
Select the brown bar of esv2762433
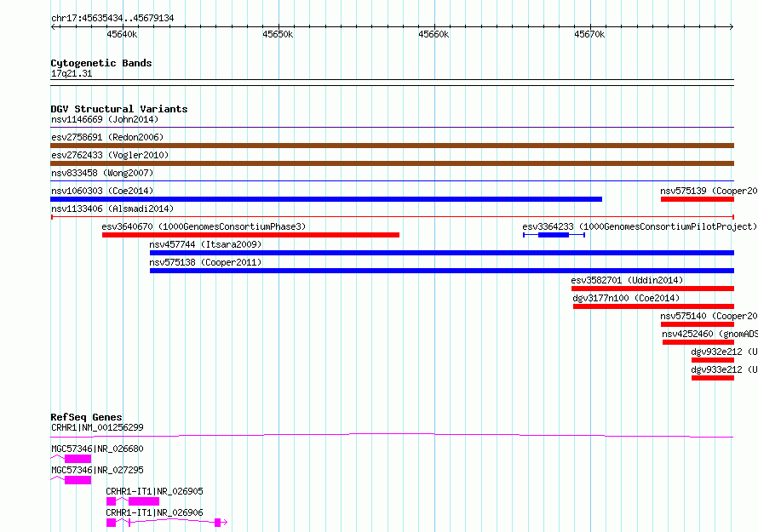[x=392, y=163]
